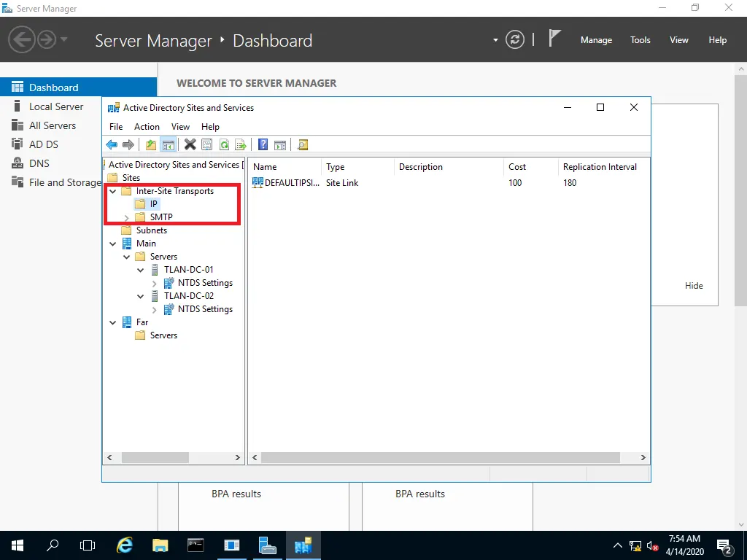The width and height of the screenshot is (747, 560).
Task: Click details pane horizontal scrollbar left arrow
Action: tap(255, 458)
